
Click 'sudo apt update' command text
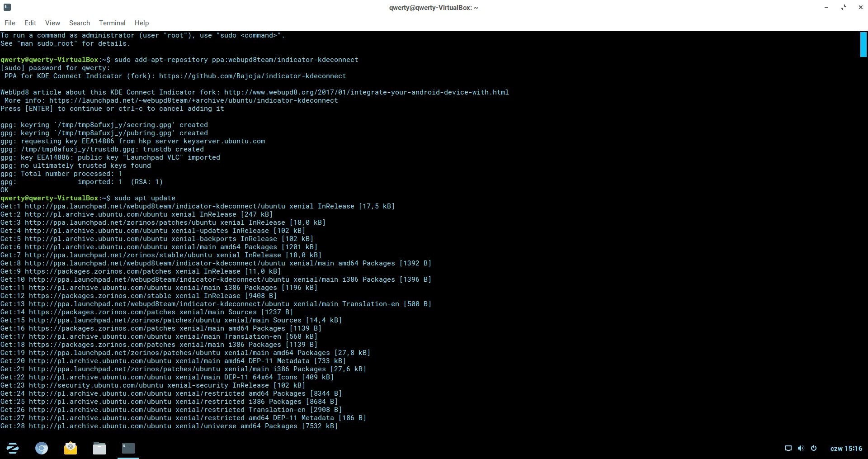tap(145, 198)
